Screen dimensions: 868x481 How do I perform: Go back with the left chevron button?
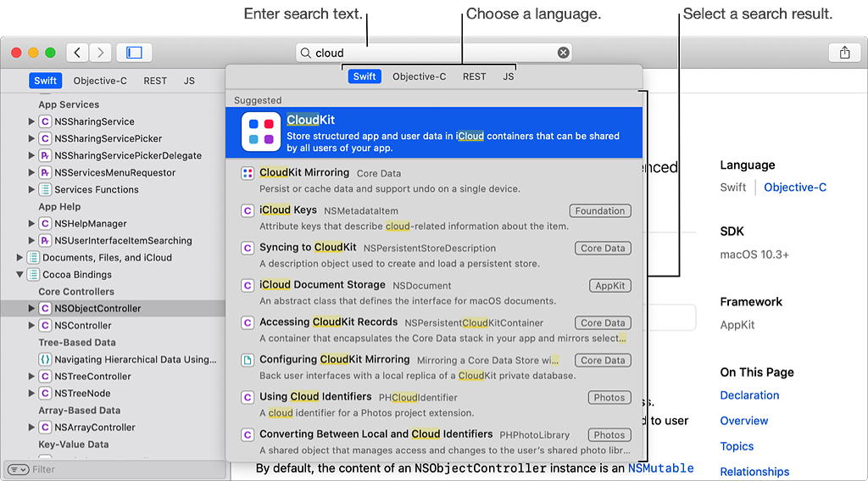(x=77, y=53)
